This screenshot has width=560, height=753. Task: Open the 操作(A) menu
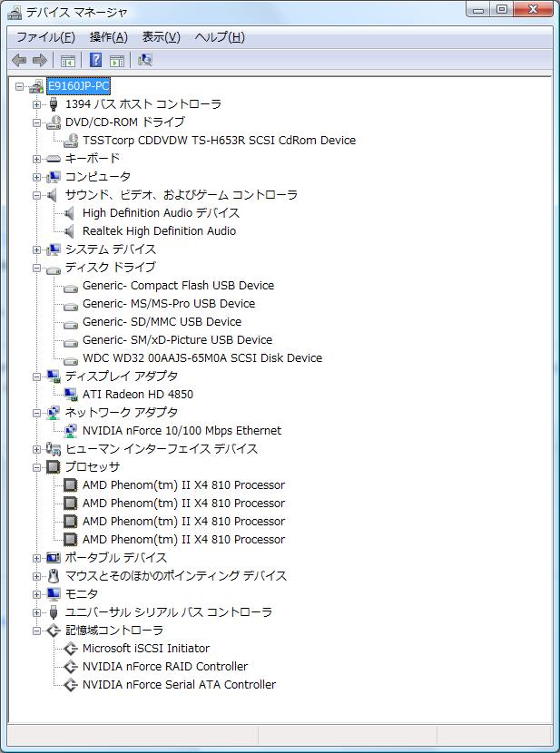pyautogui.click(x=109, y=37)
